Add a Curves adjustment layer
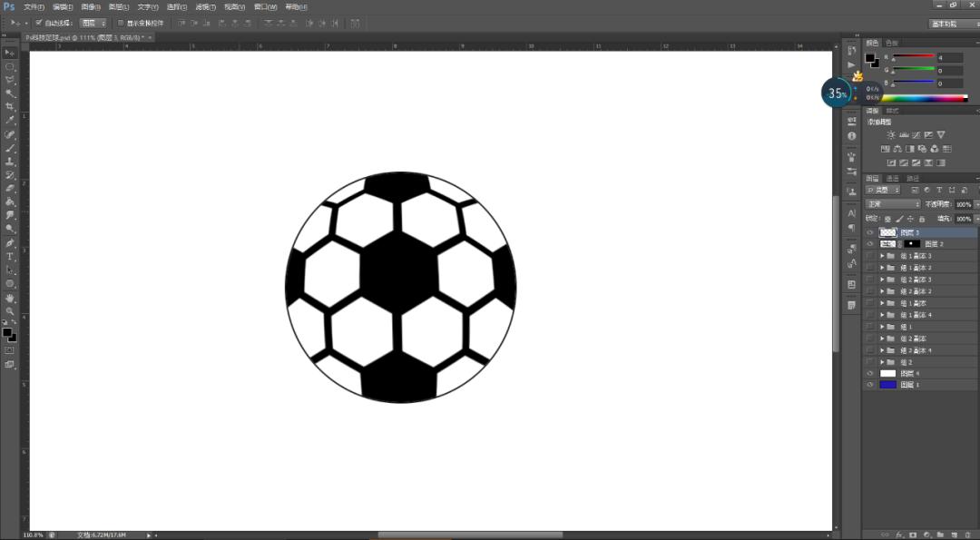 (916, 135)
